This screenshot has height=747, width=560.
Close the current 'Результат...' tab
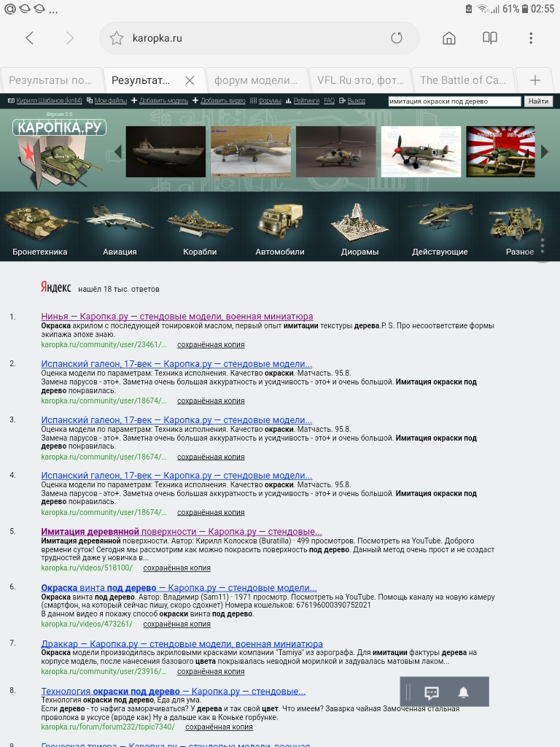tap(190, 80)
